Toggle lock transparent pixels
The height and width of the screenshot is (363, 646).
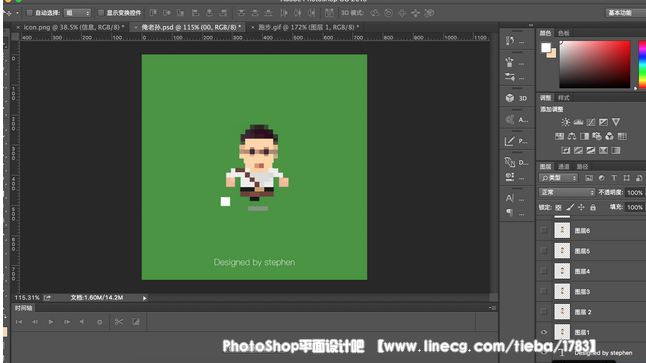click(558, 207)
